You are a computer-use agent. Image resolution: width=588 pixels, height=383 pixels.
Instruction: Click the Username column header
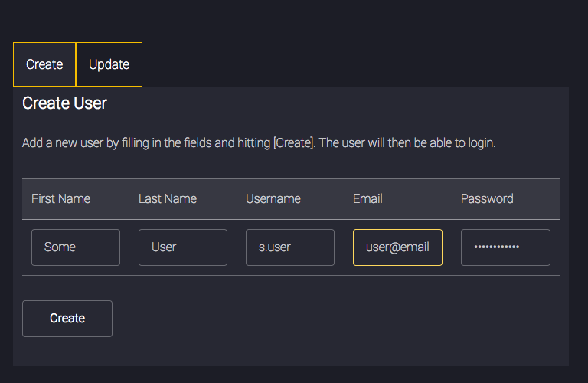click(273, 199)
